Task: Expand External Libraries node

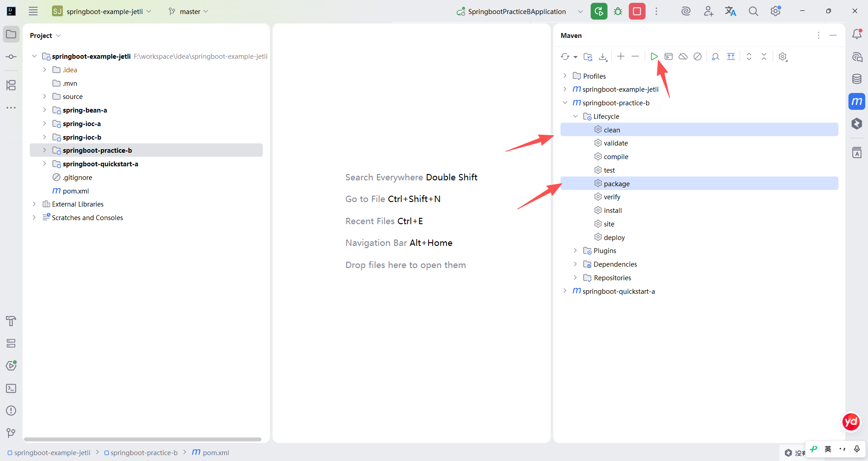Action: [x=34, y=204]
